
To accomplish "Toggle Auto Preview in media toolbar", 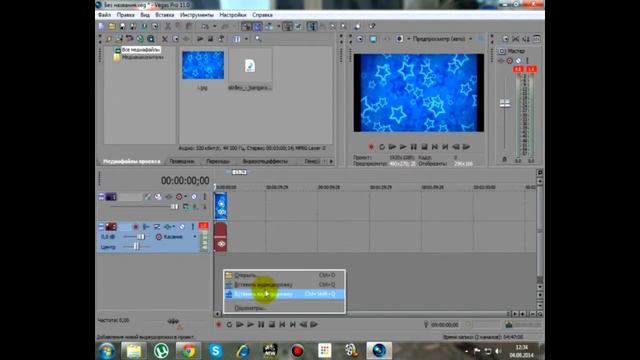I will point(221,39).
